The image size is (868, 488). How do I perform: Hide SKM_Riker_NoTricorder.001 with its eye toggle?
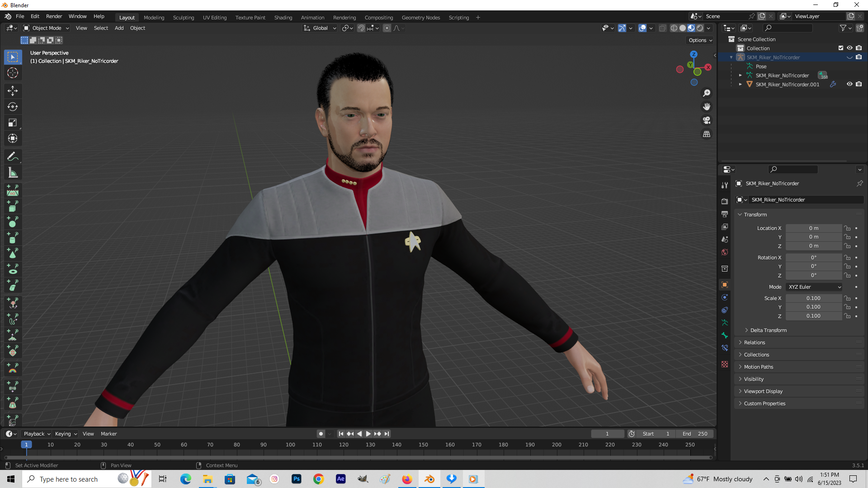pyautogui.click(x=849, y=84)
